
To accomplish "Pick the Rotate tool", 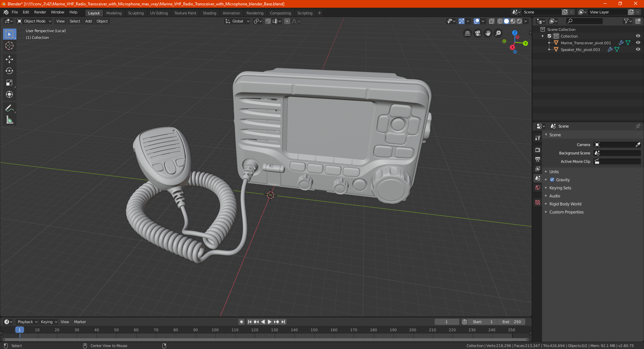I will 9,71.
